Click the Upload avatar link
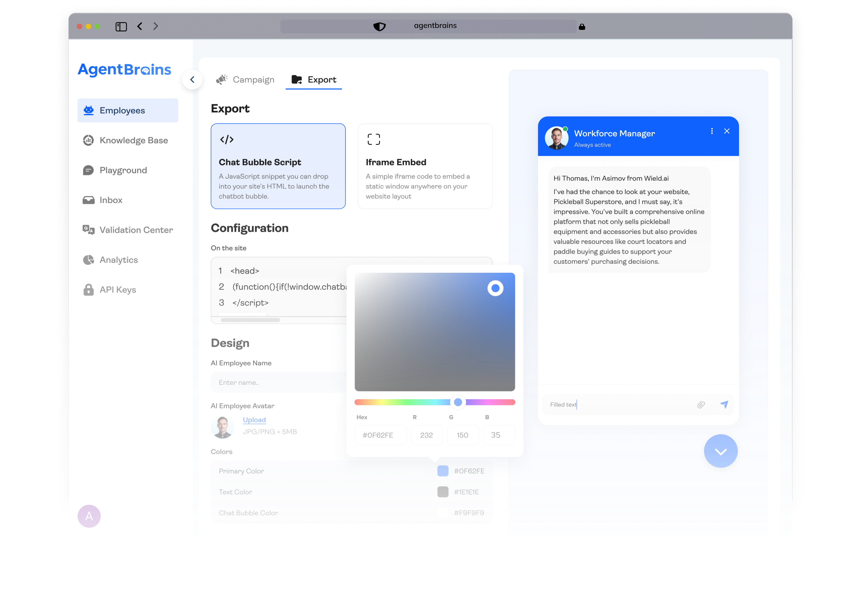The width and height of the screenshot is (856, 616). point(254,420)
